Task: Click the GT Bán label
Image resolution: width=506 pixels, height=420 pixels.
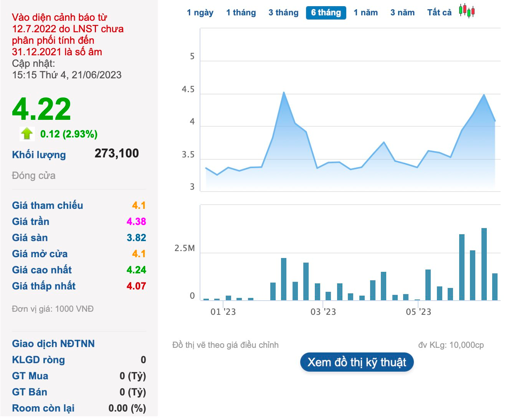Action: (30, 392)
